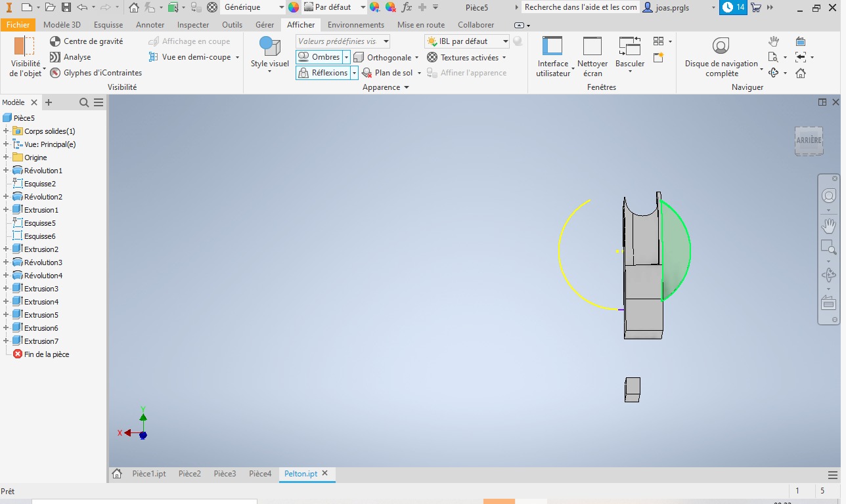Click the Nettoyer écran button
The height and width of the screenshot is (504, 846).
click(x=592, y=57)
